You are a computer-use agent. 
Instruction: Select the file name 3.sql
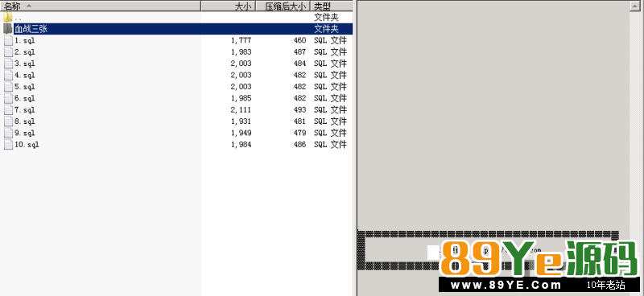pyautogui.click(x=25, y=64)
